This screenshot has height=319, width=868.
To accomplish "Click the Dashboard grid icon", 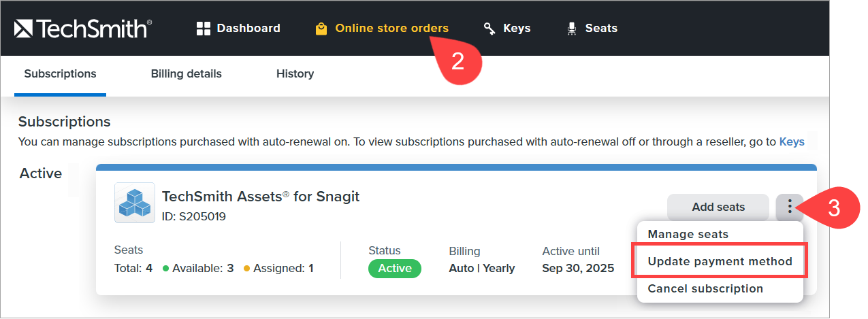I will (x=203, y=29).
